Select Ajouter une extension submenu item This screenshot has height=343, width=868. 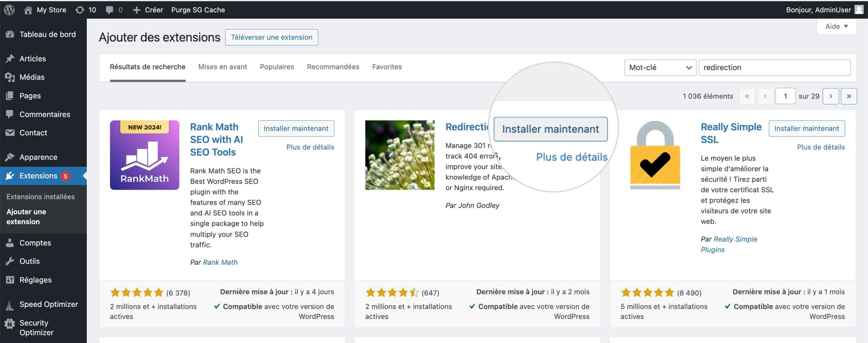pyautogui.click(x=26, y=217)
